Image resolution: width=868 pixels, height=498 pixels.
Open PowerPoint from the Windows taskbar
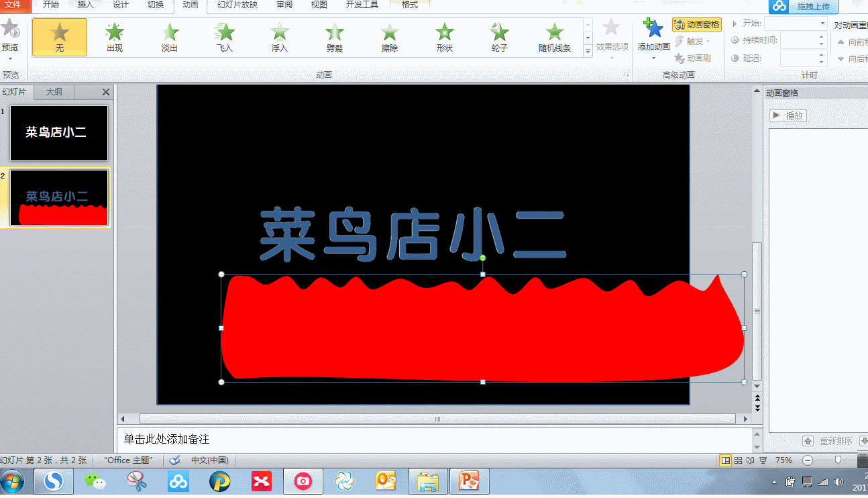click(470, 481)
